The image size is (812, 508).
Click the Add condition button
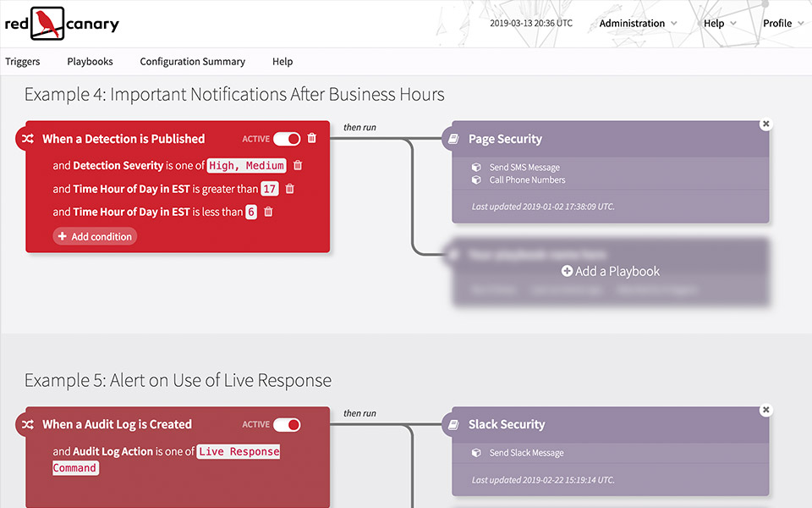click(95, 237)
